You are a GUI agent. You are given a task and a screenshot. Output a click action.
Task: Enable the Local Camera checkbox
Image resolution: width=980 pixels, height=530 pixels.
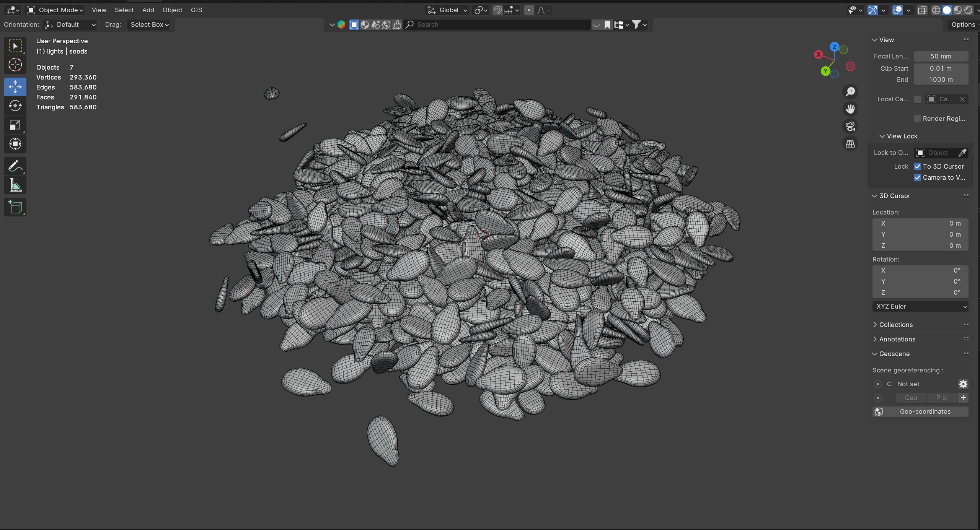point(917,99)
